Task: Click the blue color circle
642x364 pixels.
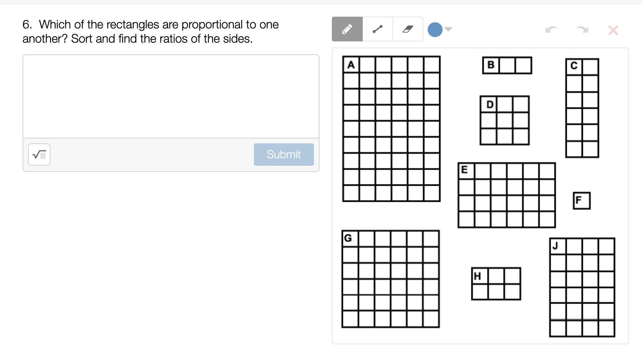Action: [x=435, y=30]
